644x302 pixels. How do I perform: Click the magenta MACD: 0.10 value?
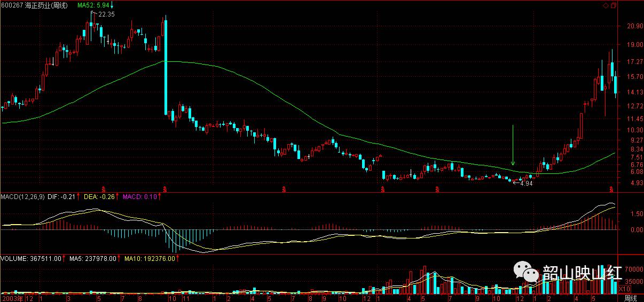pyautogui.click(x=140, y=197)
